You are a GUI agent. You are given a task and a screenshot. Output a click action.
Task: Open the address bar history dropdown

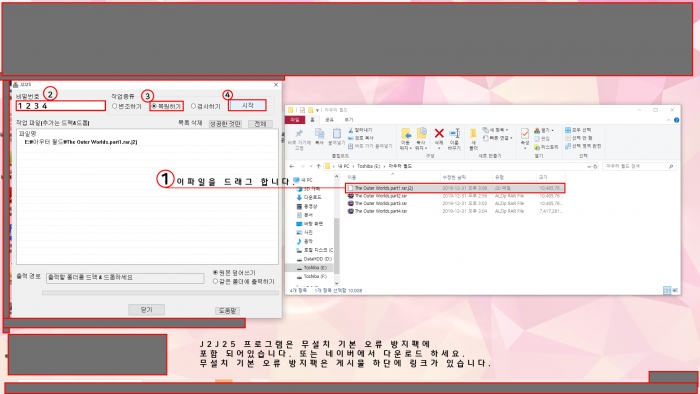(588, 166)
